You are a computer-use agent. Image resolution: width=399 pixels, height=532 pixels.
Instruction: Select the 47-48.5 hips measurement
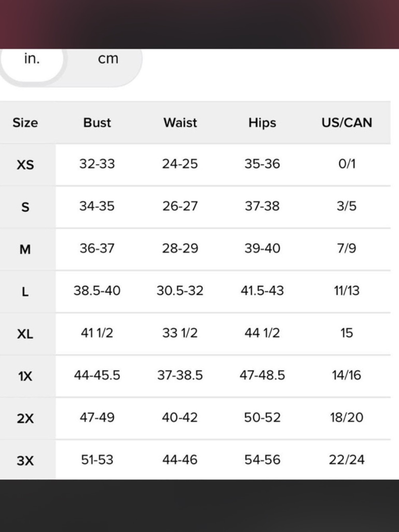coord(262,375)
